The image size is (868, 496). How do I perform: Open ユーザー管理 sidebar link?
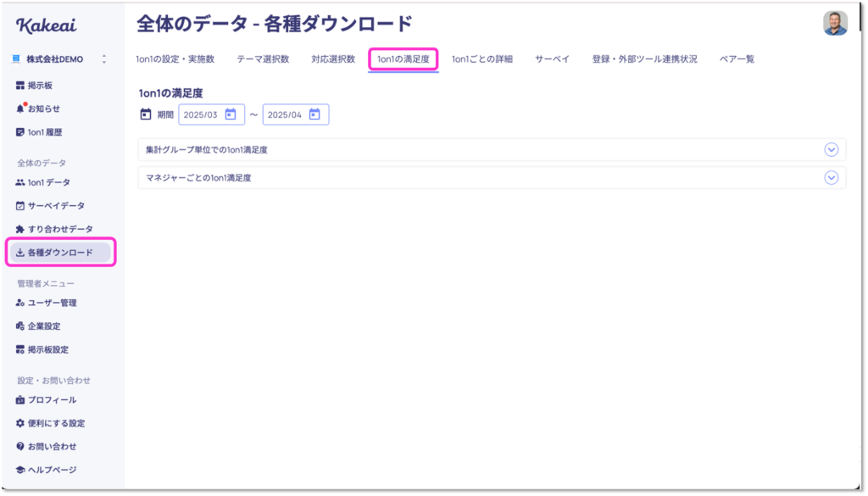(x=53, y=303)
